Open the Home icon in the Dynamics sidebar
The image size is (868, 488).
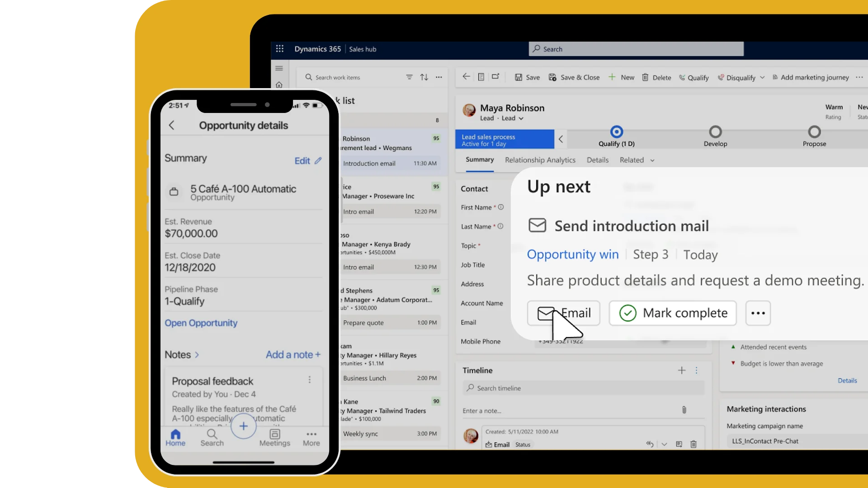[x=279, y=84]
